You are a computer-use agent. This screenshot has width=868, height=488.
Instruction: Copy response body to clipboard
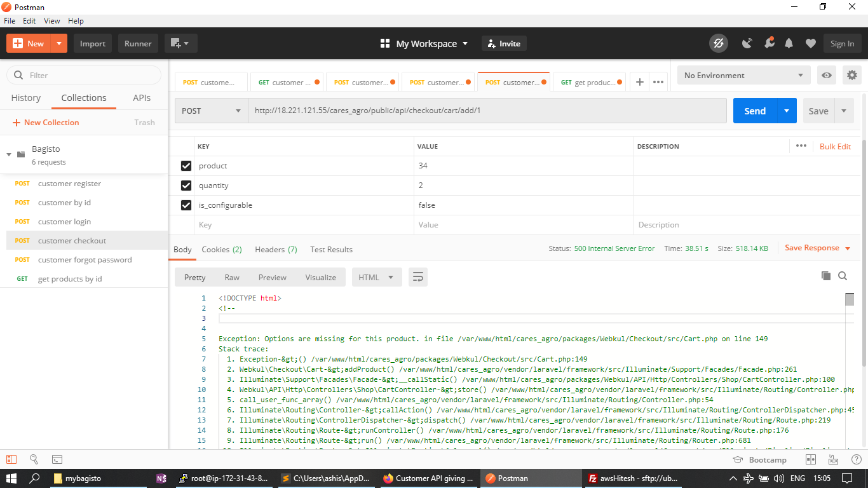(826, 276)
